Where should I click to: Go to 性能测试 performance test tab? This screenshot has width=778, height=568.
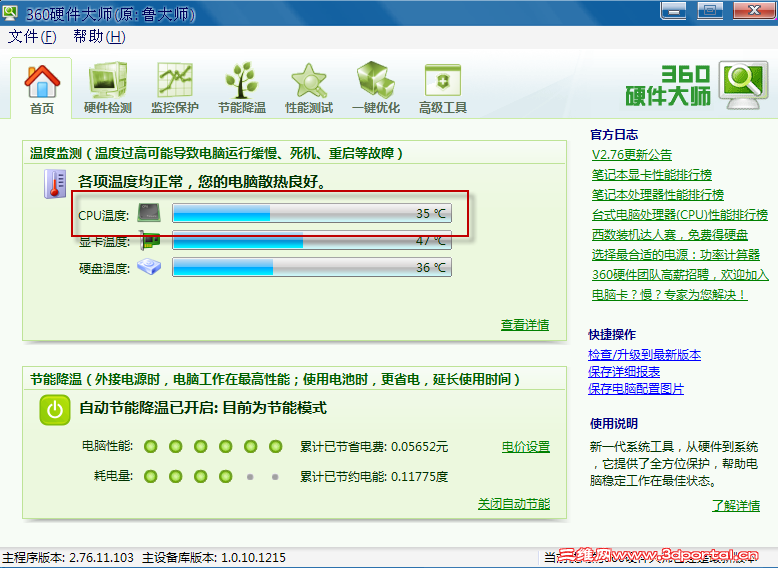coord(309,89)
